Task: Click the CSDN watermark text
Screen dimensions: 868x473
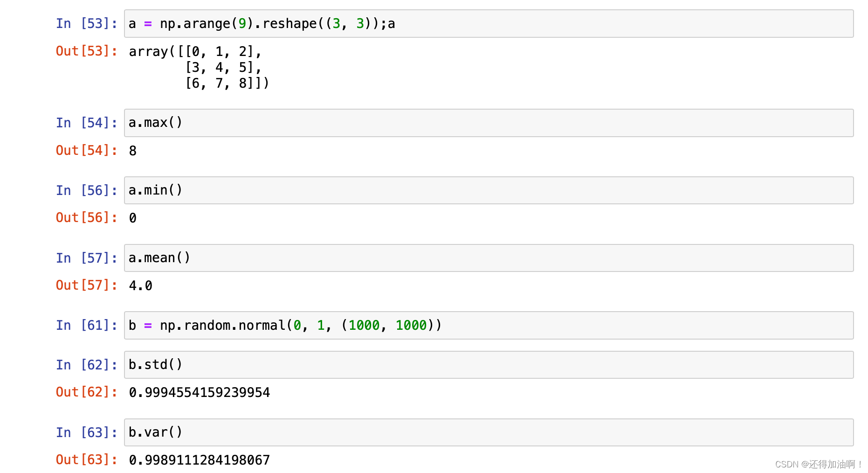Action: (818, 464)
